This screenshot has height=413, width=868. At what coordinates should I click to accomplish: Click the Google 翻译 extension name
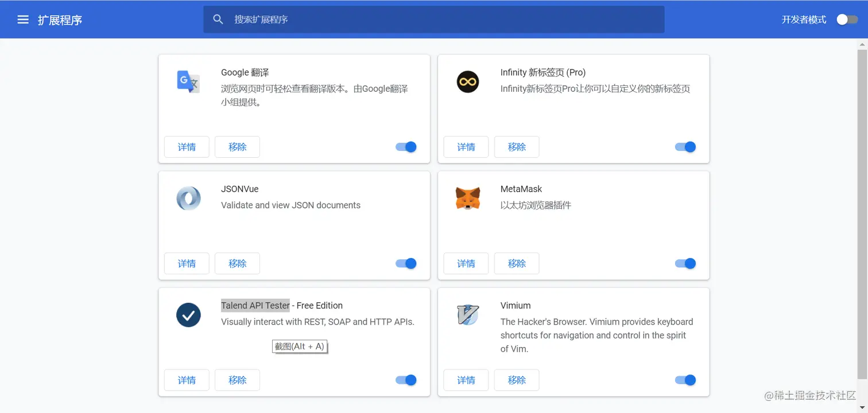245,72
